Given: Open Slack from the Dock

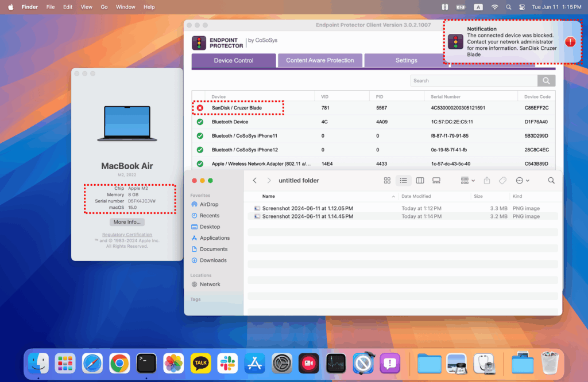Looking at the screenshot, I should point(227,363).
